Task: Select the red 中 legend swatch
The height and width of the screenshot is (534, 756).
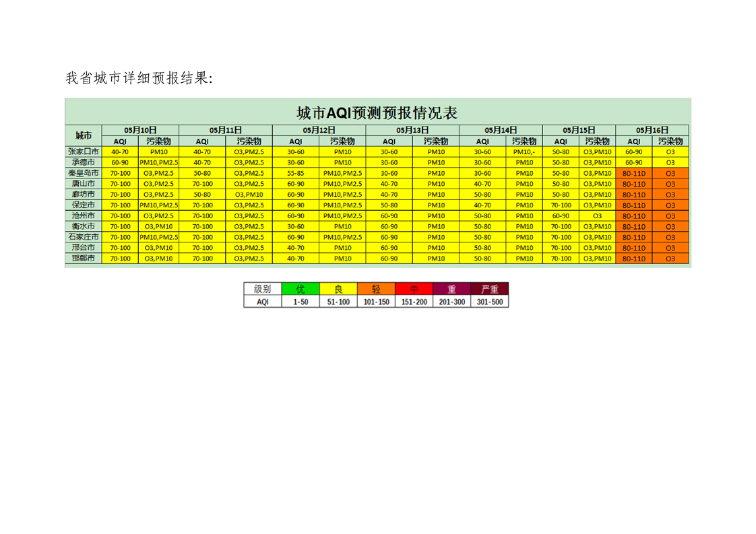Action: (x=414, y=289)
